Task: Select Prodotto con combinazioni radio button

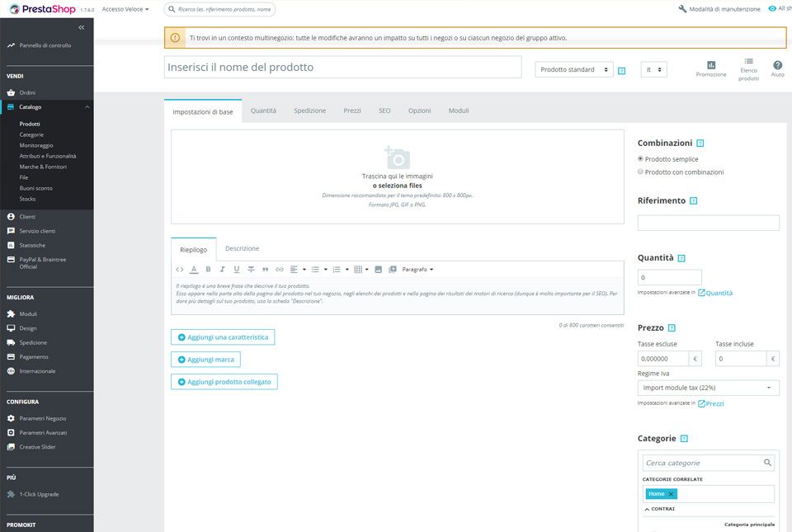Action: 640,172
